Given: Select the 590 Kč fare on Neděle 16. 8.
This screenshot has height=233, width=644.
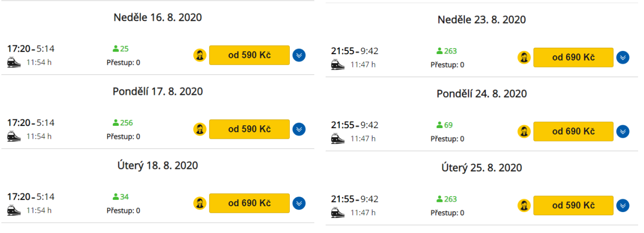Looking at the screenshot, I should [249, 55].
